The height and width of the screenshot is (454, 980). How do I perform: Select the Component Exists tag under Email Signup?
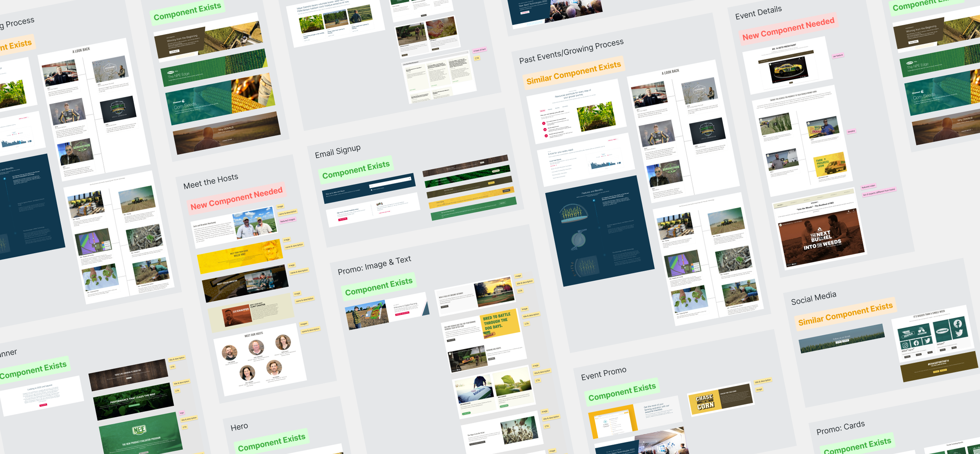[356, 170]
